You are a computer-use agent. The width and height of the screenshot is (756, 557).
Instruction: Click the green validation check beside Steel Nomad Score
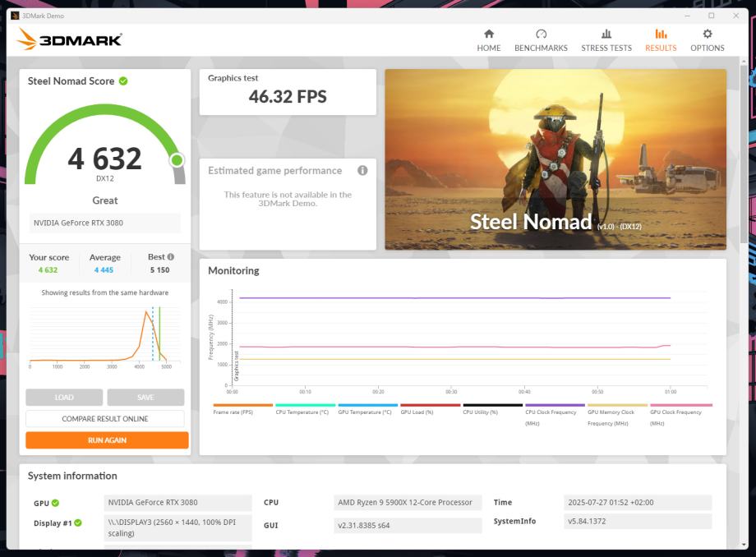(123, 81)
